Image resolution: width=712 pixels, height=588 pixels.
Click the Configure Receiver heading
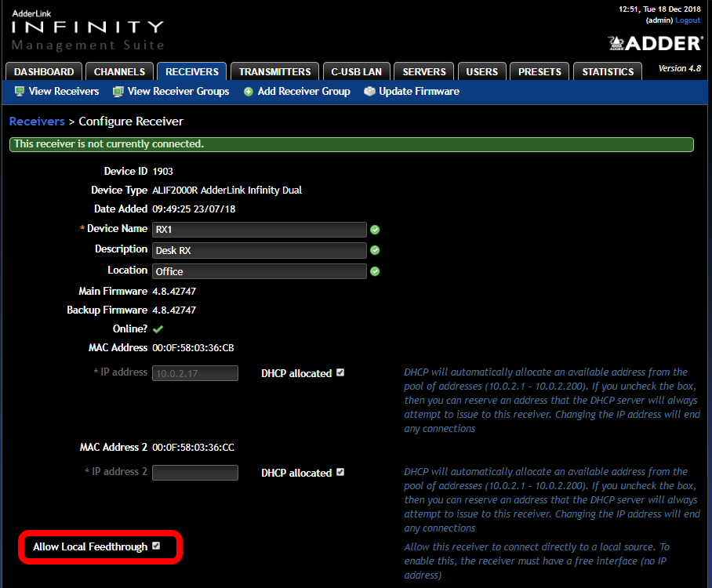pos(131,122)
